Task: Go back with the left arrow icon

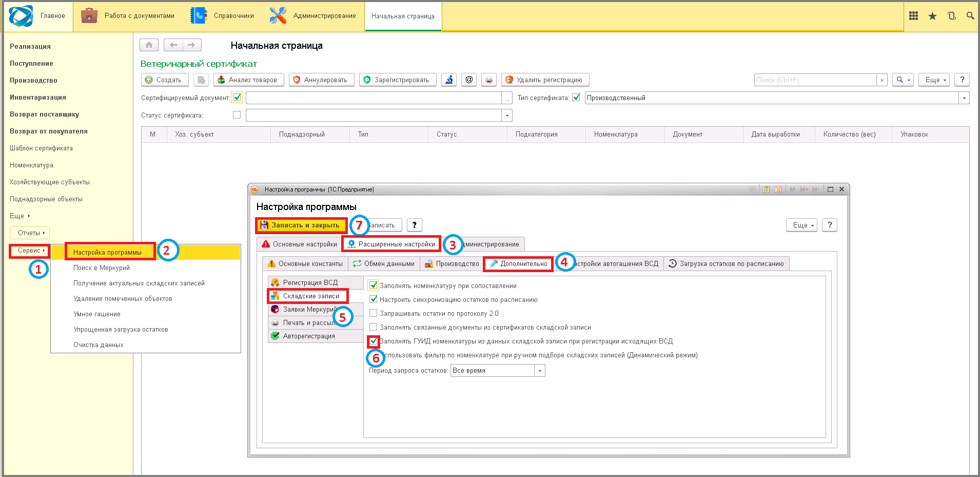Action: tap(173, 45)
